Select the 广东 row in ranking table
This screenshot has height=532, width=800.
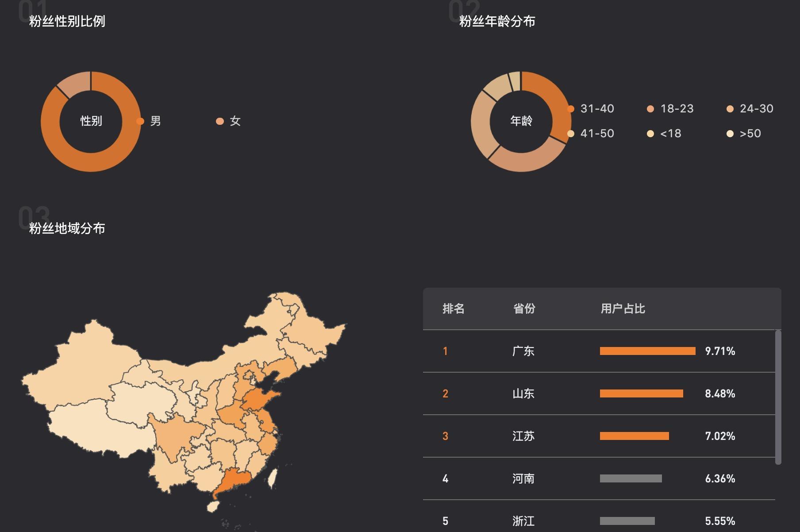(523, 351)
